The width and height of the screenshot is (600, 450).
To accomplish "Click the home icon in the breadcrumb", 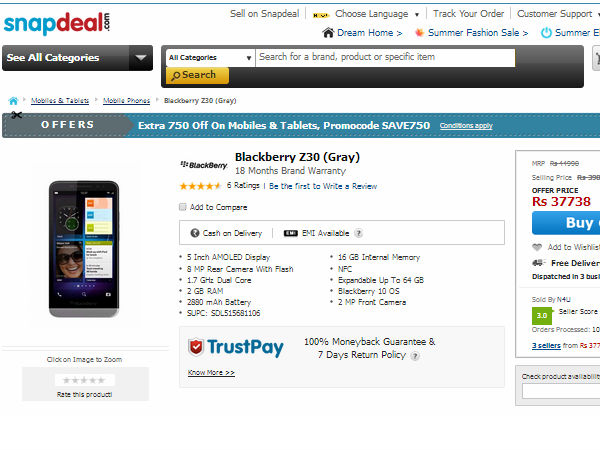I will tap(13, 101).
